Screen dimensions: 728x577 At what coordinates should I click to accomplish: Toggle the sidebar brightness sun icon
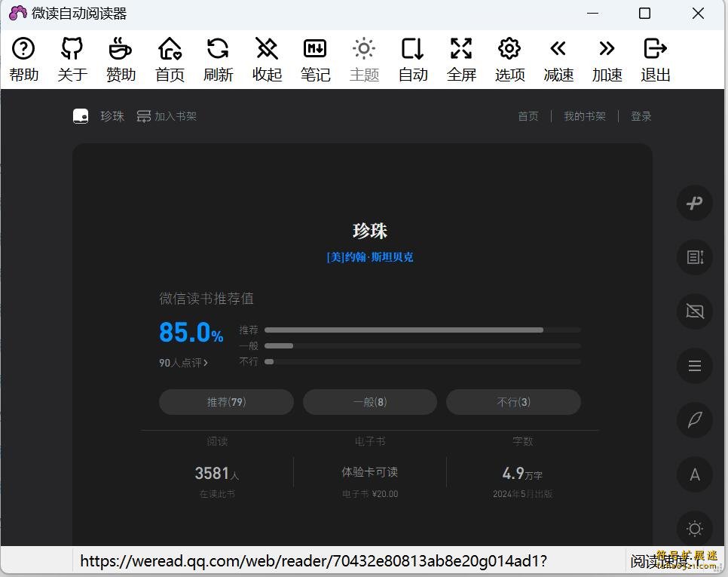click(x=695, y=529)
